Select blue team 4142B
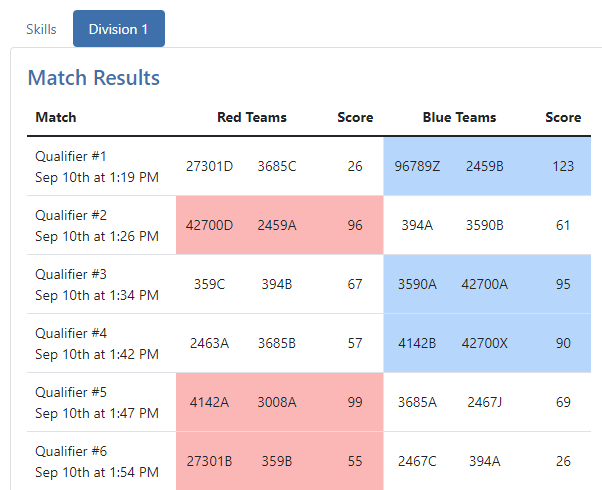The image size is (602, 490). point(417,343)
